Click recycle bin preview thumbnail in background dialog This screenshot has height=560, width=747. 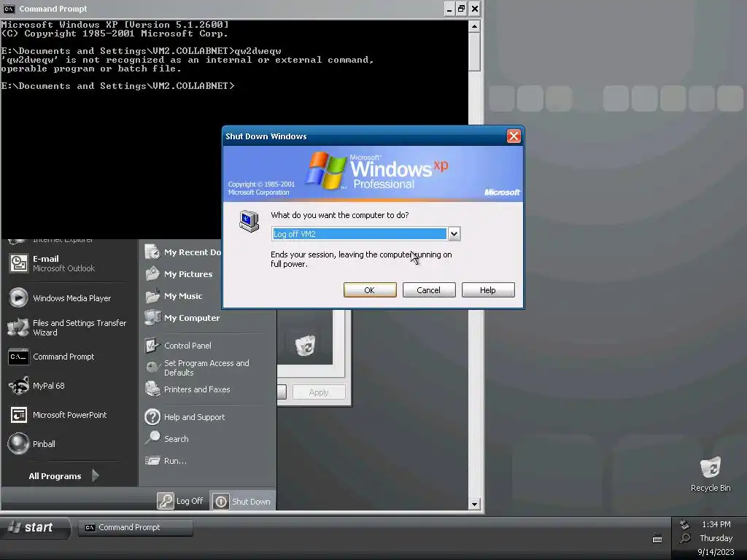click(x=305, y=345)
